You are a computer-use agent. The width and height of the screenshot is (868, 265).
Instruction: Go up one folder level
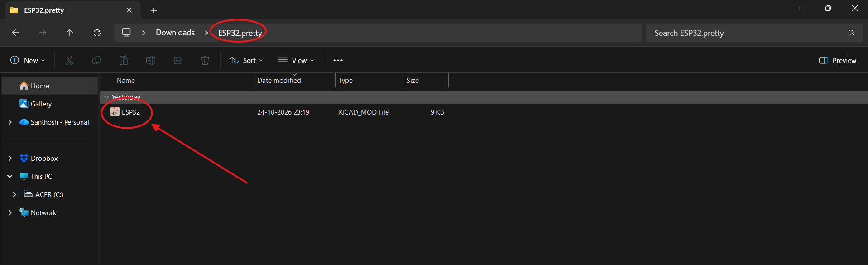coord(70,33)
